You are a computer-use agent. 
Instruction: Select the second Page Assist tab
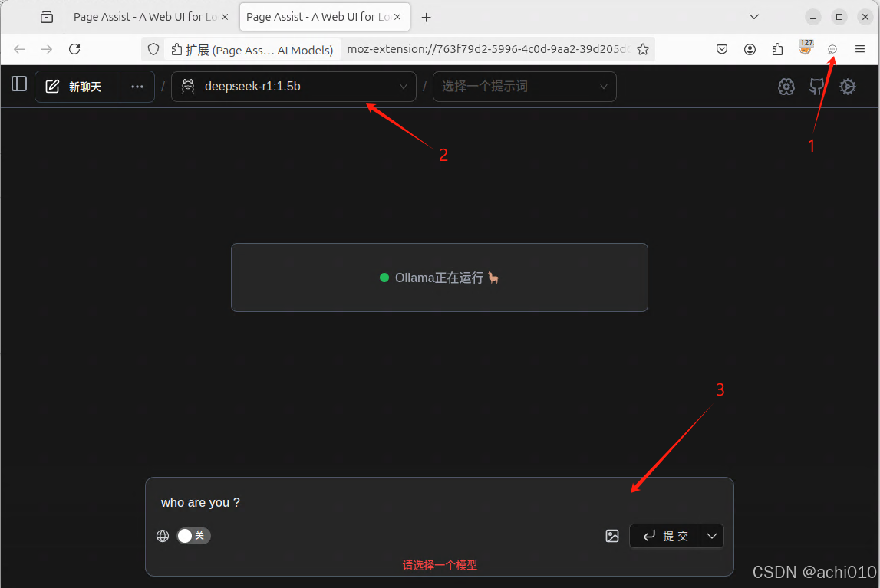coord(318,17)
